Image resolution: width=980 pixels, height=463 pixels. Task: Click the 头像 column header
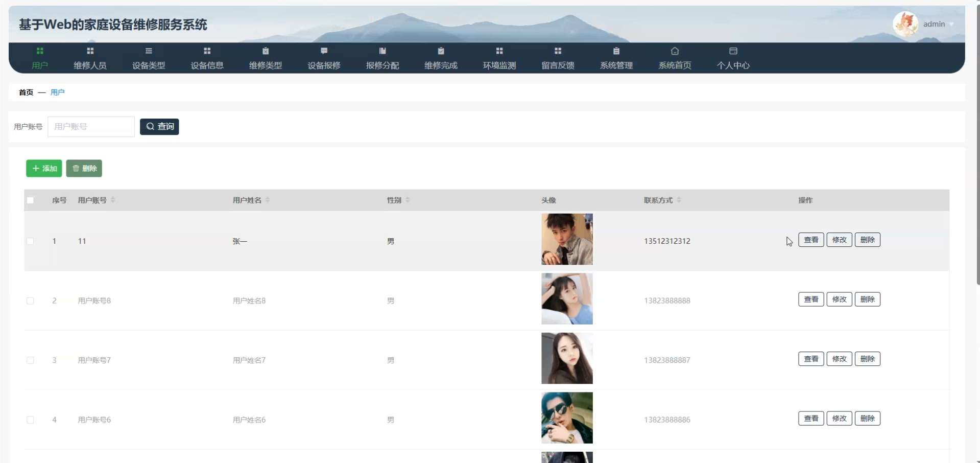pos(548,200)
